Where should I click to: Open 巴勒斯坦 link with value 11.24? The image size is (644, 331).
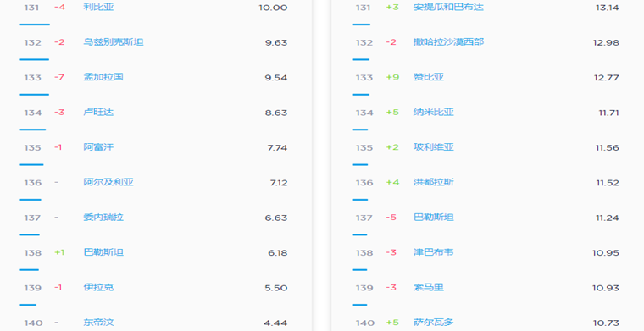[434, 218]
